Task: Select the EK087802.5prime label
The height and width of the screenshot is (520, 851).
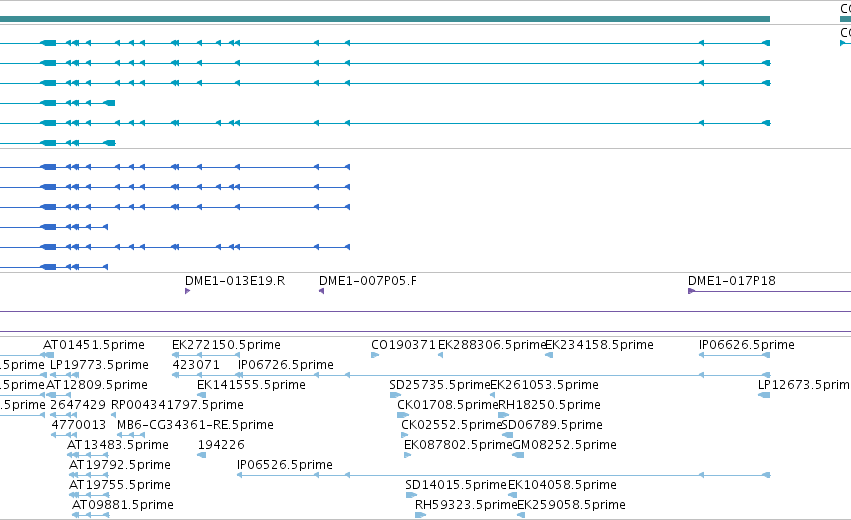Action: pos(458,445)
